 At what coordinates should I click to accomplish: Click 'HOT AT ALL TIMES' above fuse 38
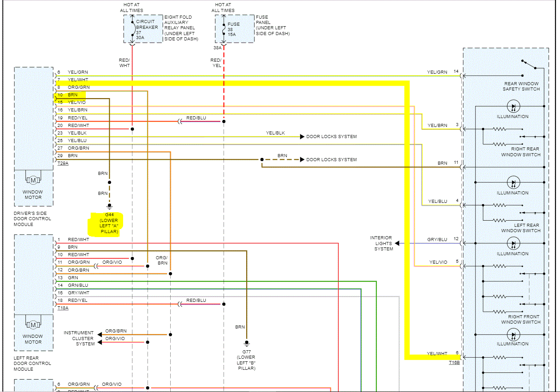coord(223,8)
